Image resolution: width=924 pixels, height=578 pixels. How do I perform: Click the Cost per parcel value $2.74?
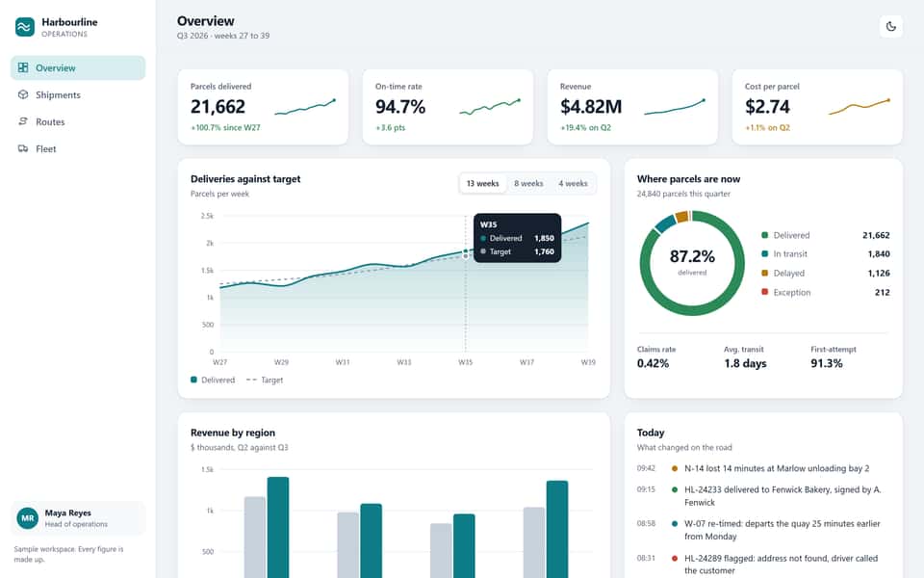767,107
